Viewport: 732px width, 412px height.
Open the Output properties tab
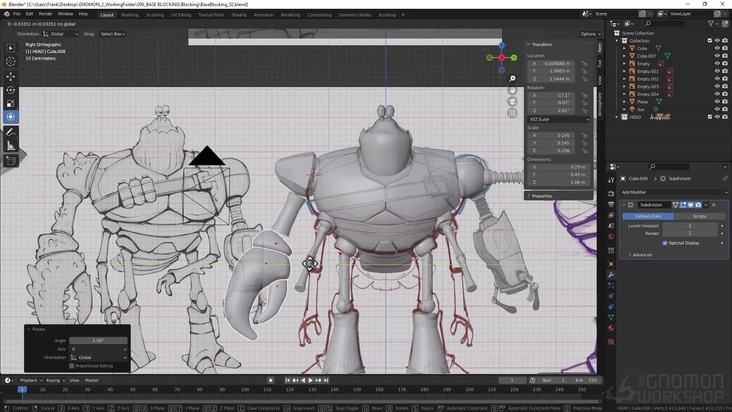[611, 204]
